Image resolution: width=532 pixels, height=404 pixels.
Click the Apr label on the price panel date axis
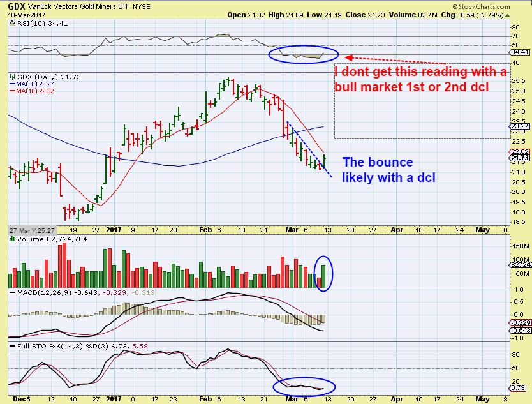[x=397, y=230]
